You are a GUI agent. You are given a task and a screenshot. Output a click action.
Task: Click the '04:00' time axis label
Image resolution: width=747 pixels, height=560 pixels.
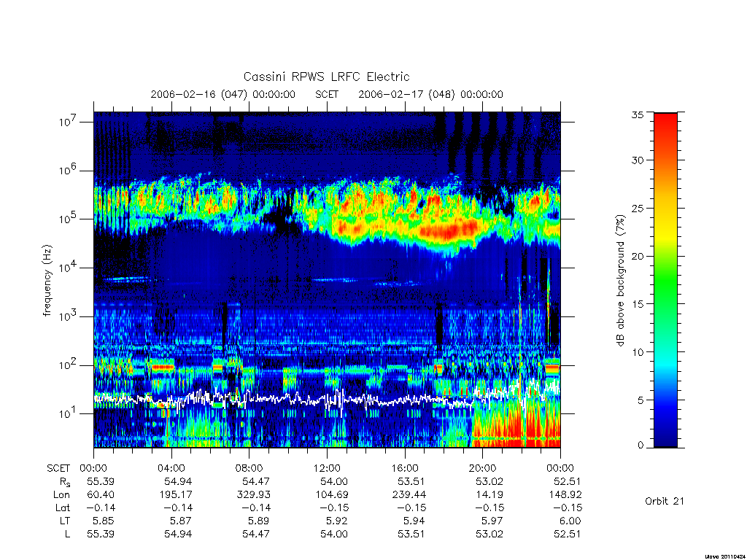point(171,468)
